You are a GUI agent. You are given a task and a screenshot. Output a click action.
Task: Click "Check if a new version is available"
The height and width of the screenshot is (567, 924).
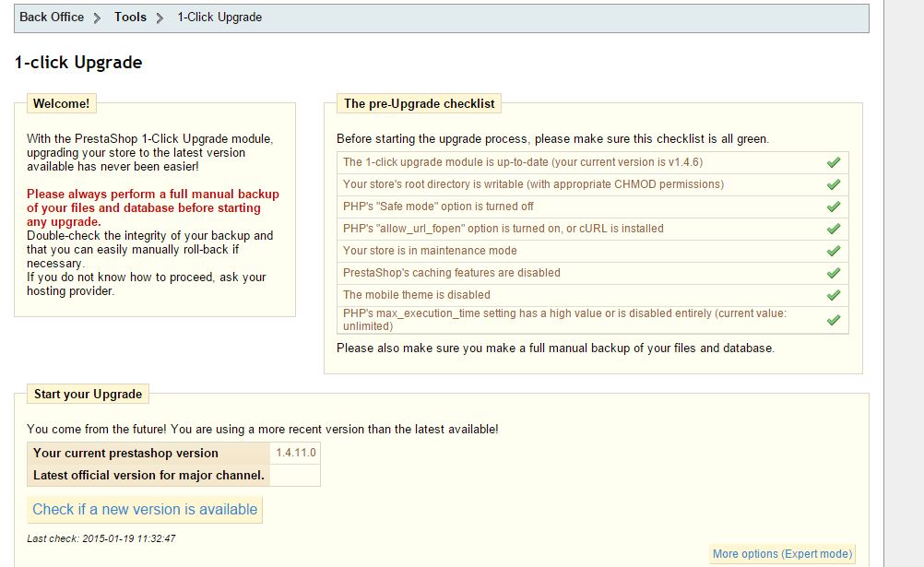point(145,509)
